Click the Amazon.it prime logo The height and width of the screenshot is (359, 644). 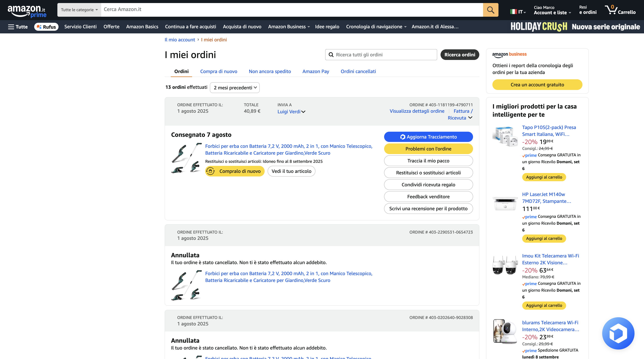tap(27, 11)
